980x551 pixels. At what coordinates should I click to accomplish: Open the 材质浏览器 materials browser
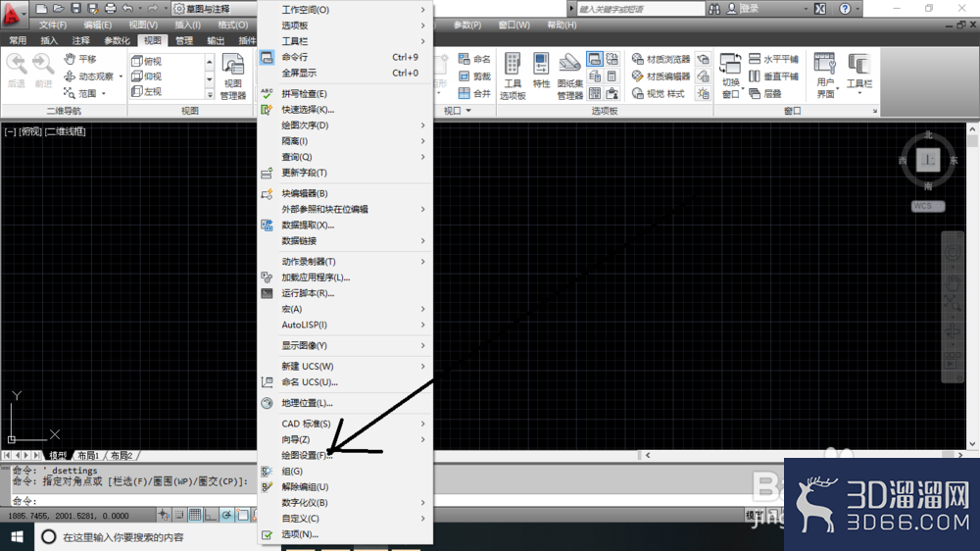click(661, 59)
